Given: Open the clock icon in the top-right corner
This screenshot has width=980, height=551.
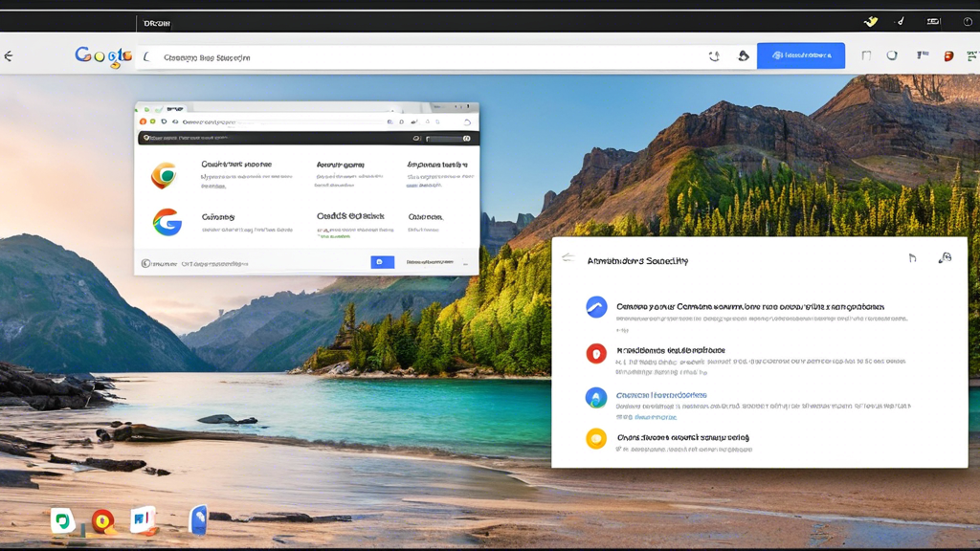Looking at the screenshot, I should point(968,21).
